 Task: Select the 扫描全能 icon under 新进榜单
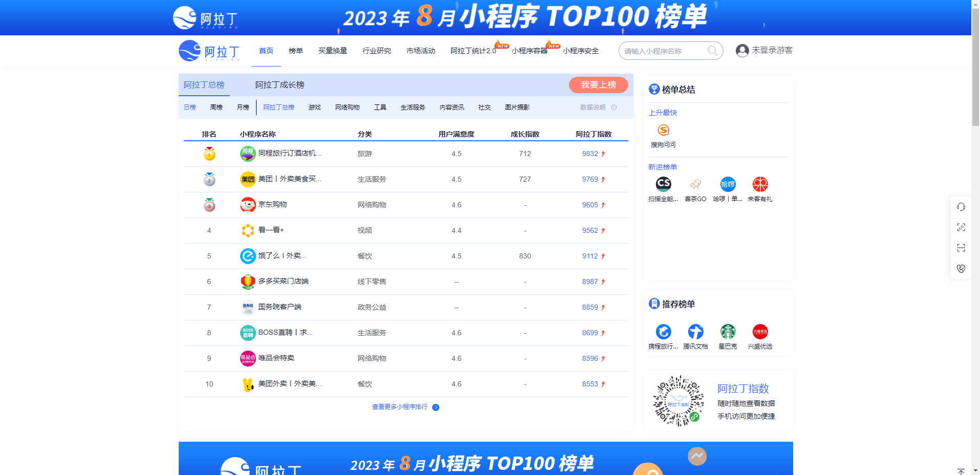point(663,185)
